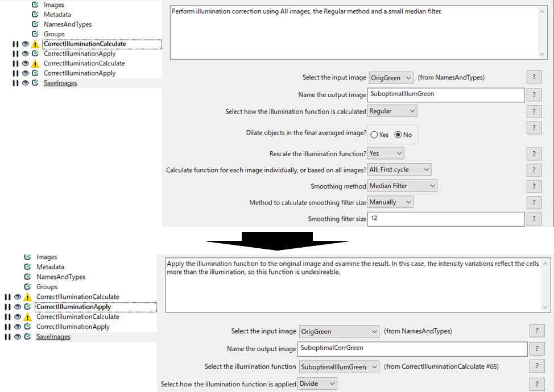Open SuboptimalIllumGreen illumination function dropdown
The image size is (554, 392).
[339, 367]
